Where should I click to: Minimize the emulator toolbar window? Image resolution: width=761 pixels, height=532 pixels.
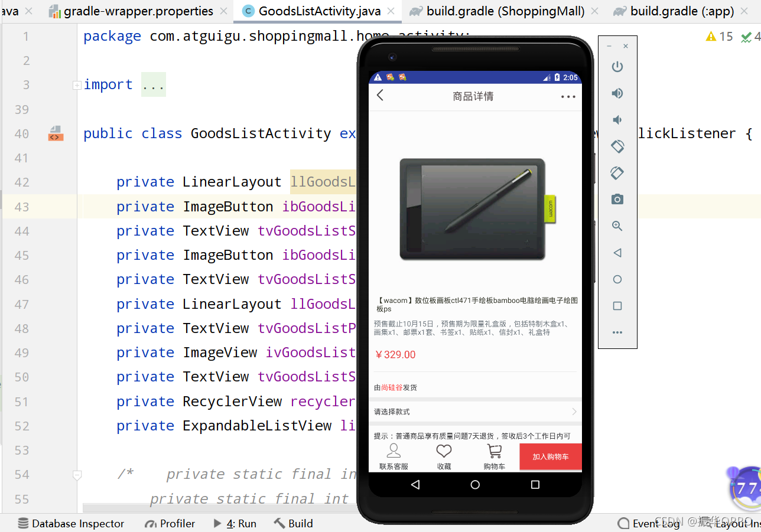click(x=609, y=46)
